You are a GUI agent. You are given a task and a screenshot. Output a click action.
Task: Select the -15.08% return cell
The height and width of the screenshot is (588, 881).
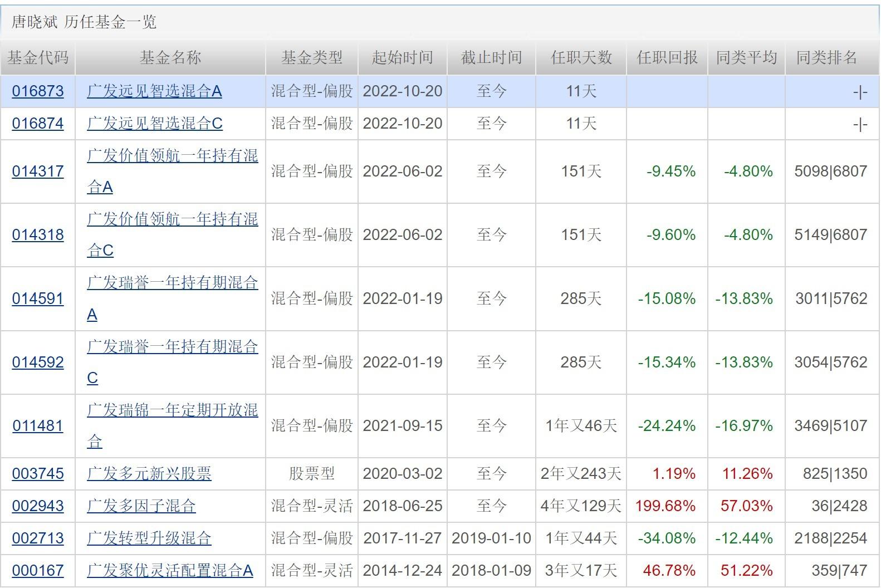tap(667, 299)
